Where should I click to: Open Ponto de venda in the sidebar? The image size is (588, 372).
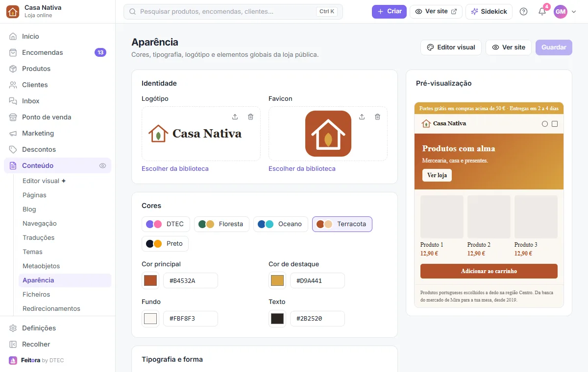(x=58, y=117)
